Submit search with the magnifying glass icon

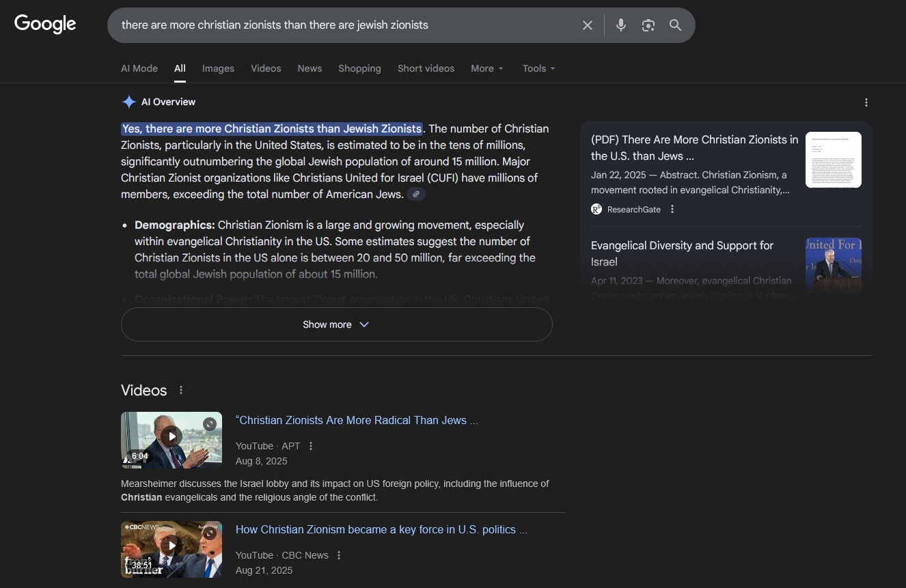676,25
